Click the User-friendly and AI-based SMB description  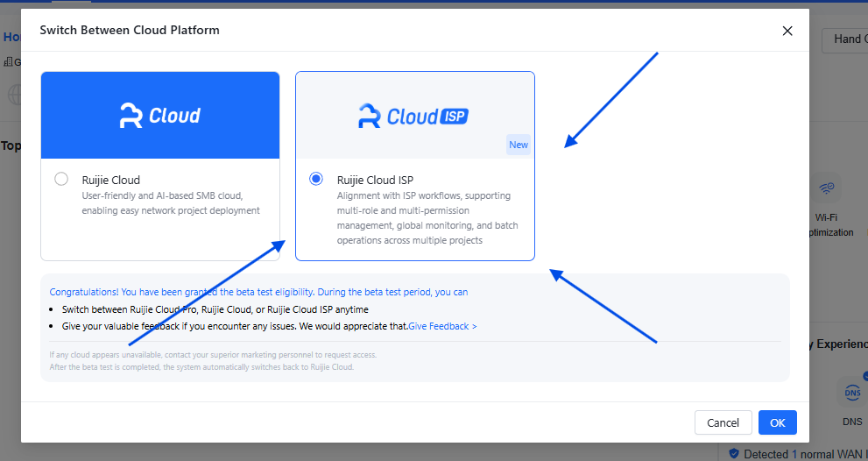click(x=171, y=202)
